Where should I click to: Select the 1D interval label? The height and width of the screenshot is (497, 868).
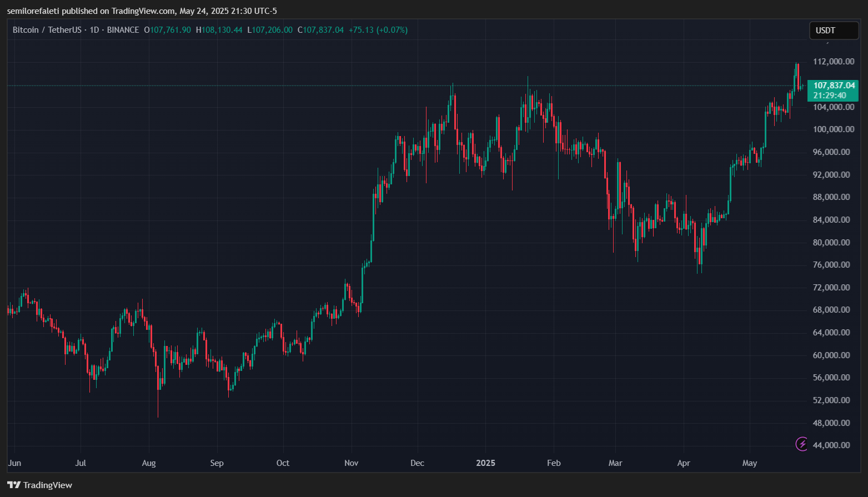(94, 30)
